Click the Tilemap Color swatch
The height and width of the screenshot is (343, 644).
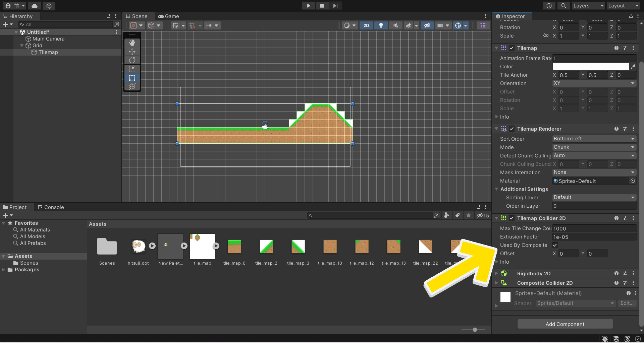[x=590, y=67]
